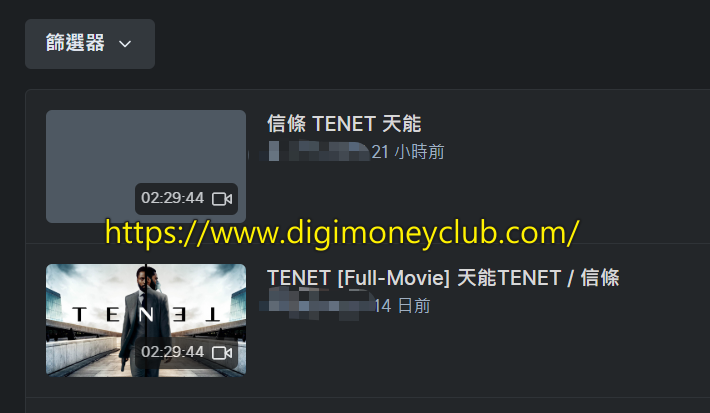
Task: Click the yellow digimoneyclub.com URL watermark
Action: coord(342,233)
